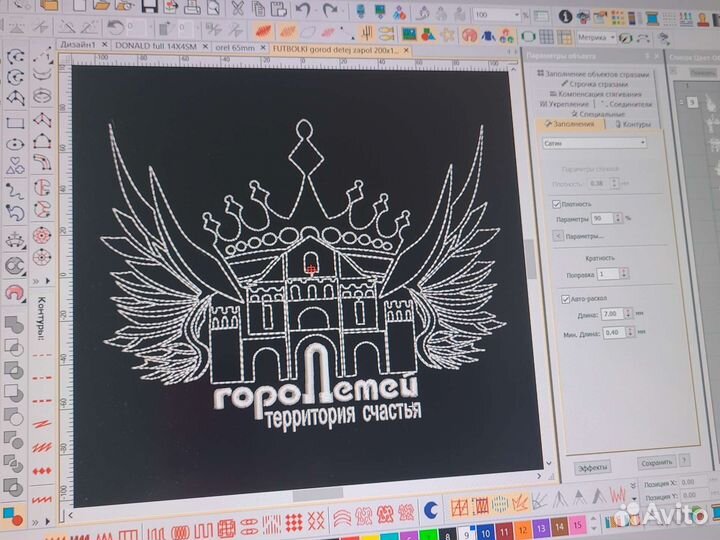Select purple color swatch 13
This screenshot has width=720, height=540.
541,528
